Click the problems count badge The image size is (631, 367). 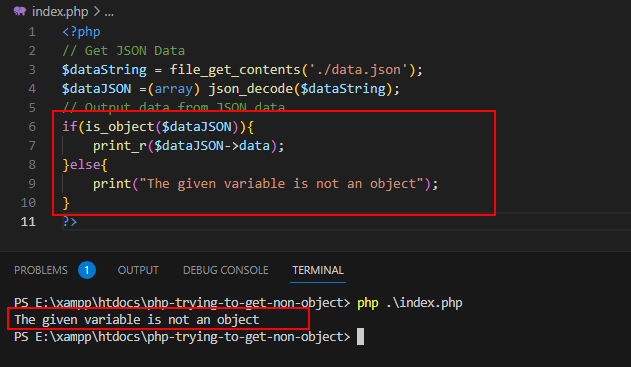tap(87, 270)
